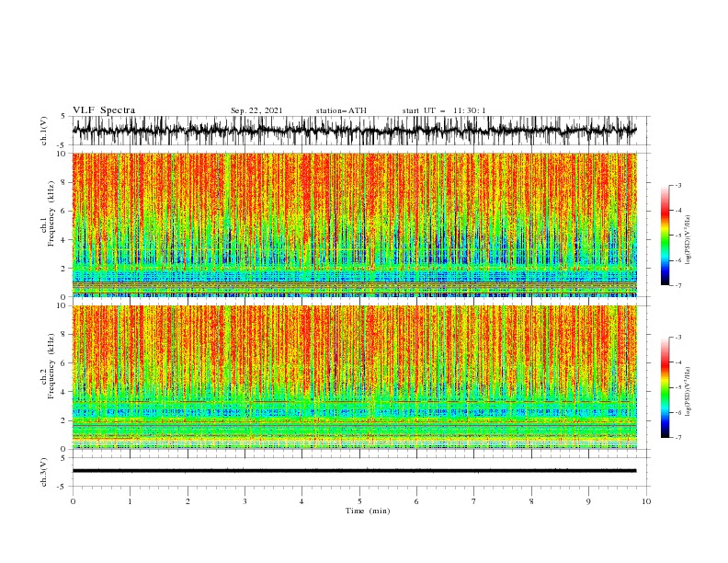Click time axis tick label "10"

pyautogui.click(x=646, y=501)
